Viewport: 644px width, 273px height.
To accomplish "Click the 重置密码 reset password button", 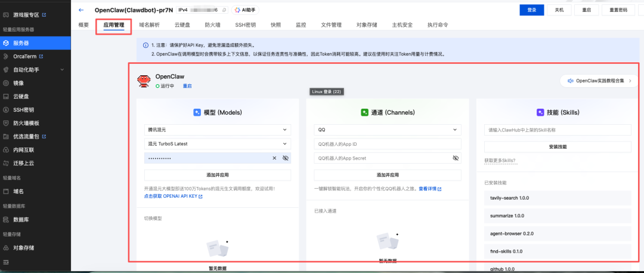I will (x=618, y=10).
